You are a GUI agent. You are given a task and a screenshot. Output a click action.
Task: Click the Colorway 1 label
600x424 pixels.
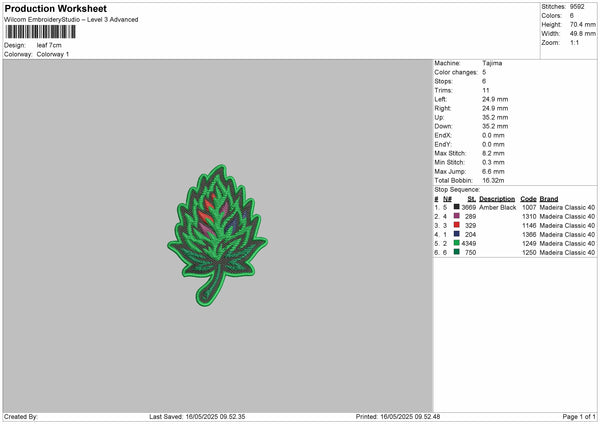[x=53, y=54]
